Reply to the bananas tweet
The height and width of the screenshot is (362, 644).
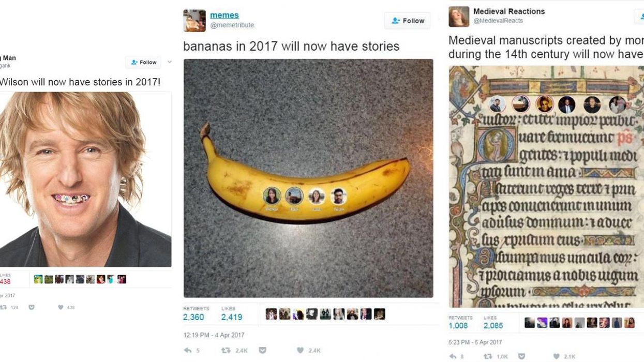click(188, 351)
